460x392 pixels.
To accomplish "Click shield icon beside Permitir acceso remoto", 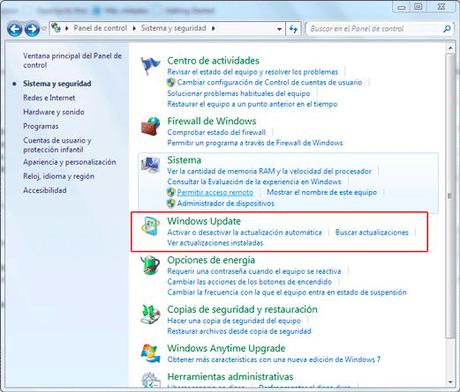I will (x=171, y=192).
